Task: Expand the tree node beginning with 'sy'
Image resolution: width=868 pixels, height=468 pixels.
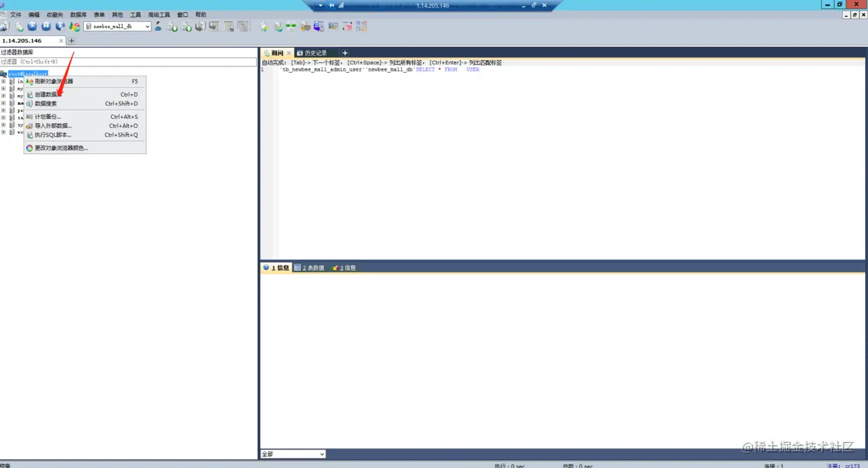Action: [x=3, y=125]
